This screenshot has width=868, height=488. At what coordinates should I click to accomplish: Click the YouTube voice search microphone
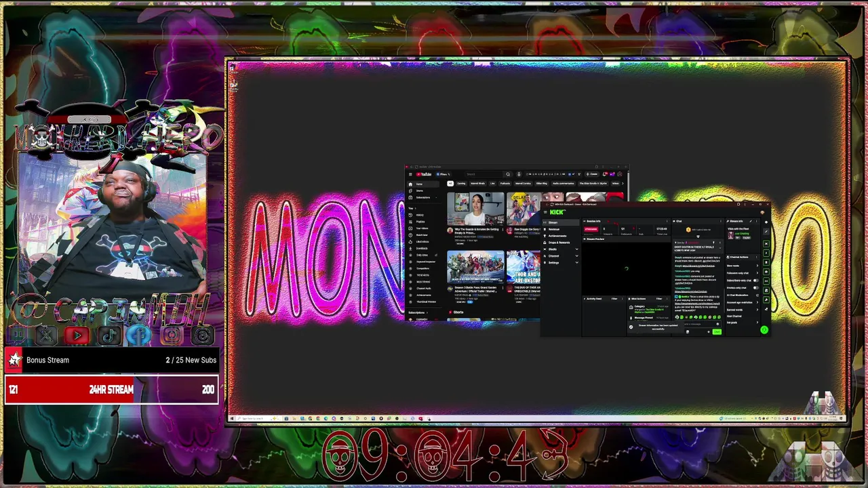[x=519, y=174]
